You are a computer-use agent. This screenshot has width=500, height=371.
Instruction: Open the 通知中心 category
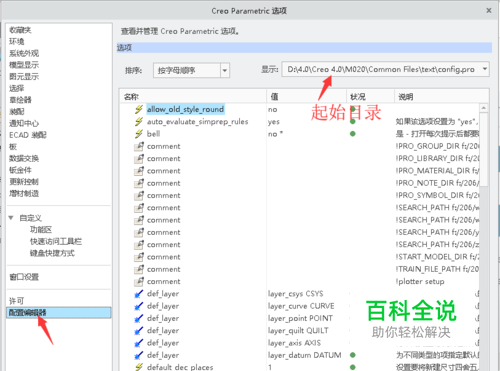tap(24, 123)
